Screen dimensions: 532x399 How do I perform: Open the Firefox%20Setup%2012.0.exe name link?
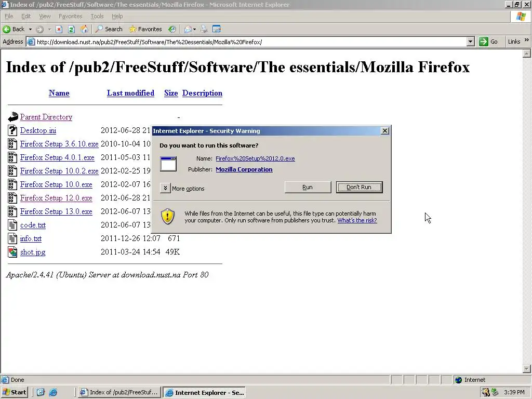255,158
